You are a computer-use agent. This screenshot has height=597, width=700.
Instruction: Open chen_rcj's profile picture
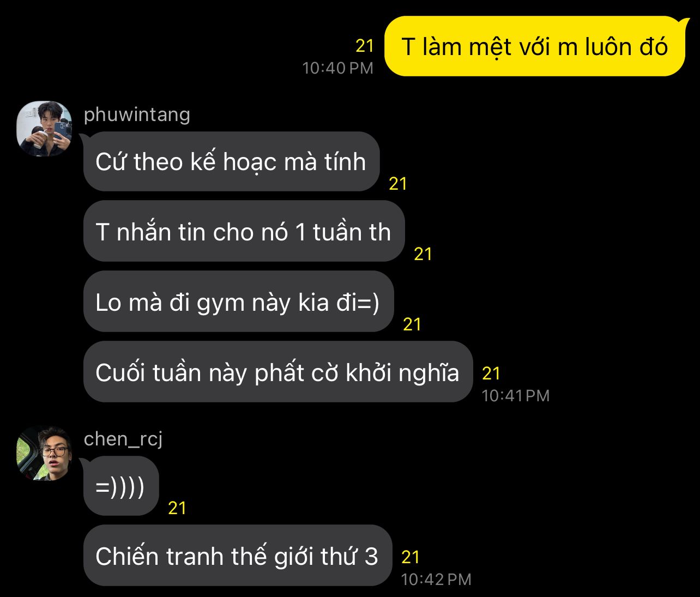coord(45,453)
